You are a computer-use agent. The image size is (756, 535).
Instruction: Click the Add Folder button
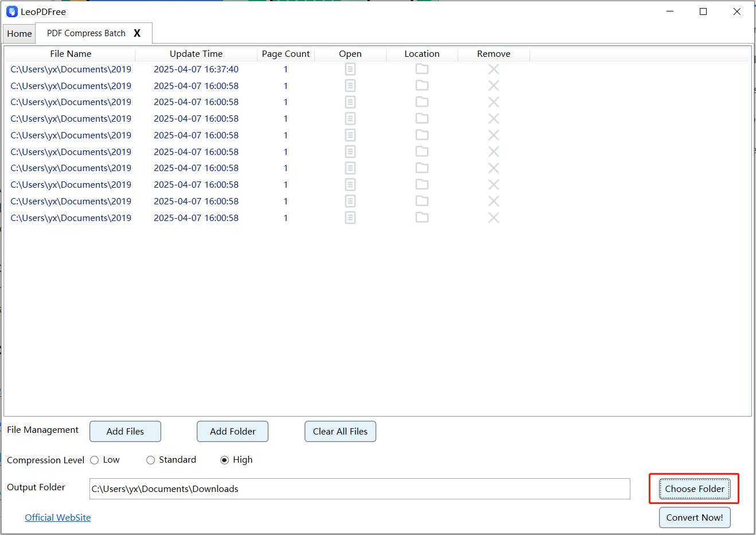click(x=232, y=432)
